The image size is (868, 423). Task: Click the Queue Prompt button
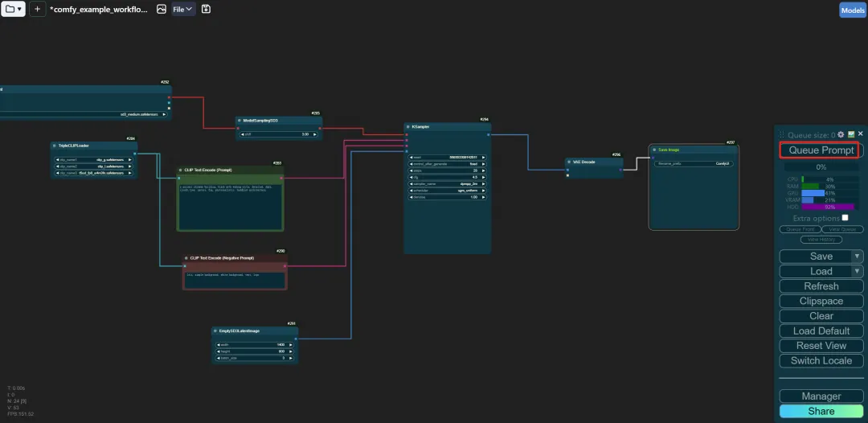[x=821, y=150]
